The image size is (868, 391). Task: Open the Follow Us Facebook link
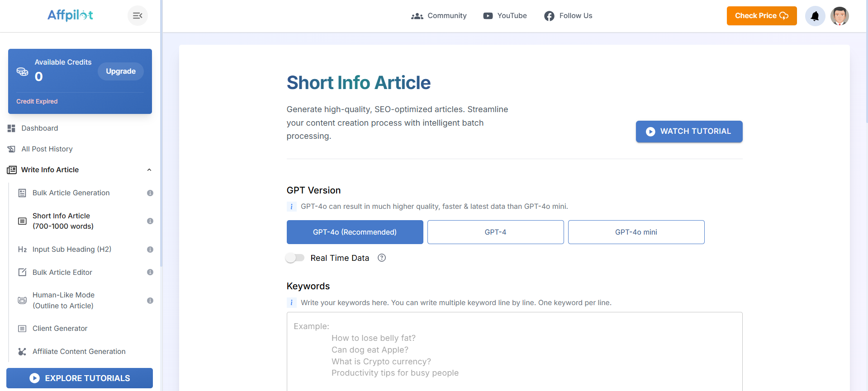568,16
